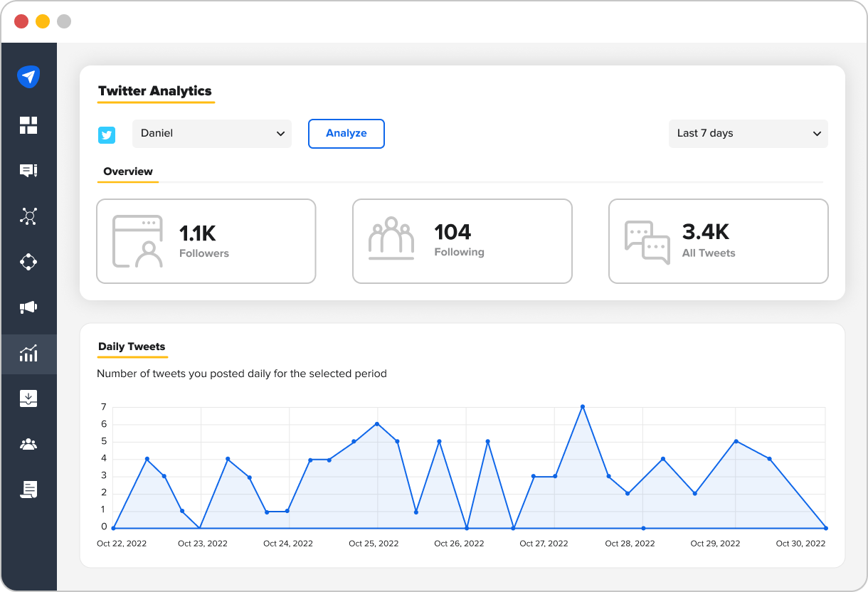This screenshot has width=868, height=592.
Task: Click the Followers profile window icon
Action: [x=137, y=241]
